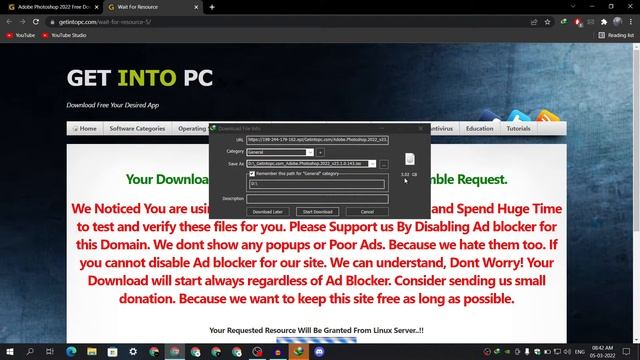Click the Description input field
The image size is (640, 360).
[x=317, y=199]
